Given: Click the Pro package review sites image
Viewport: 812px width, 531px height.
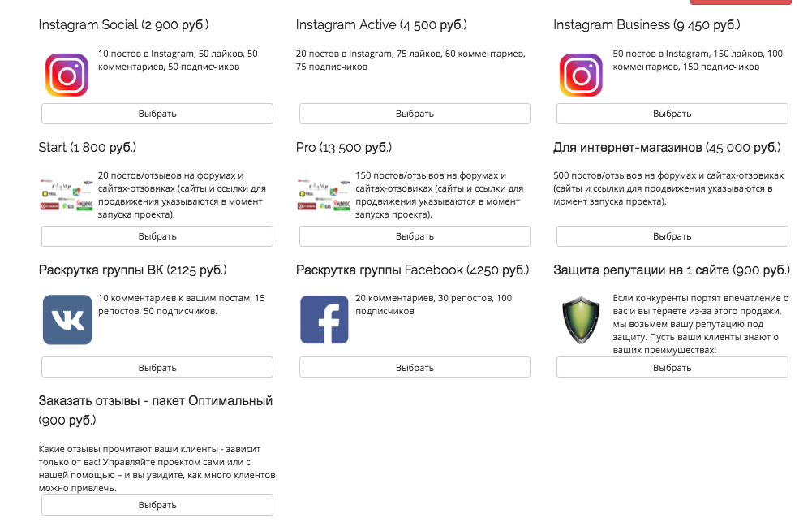Looking at the screenshot, I should [x=324, y=195].
